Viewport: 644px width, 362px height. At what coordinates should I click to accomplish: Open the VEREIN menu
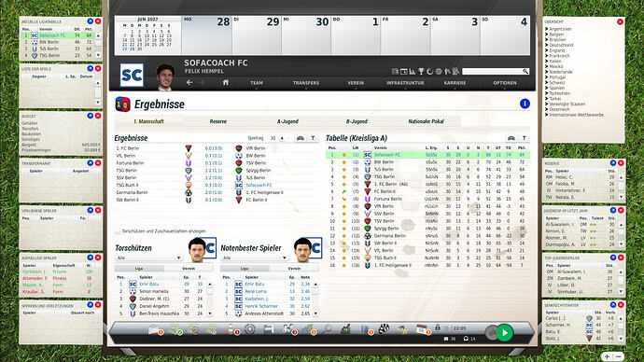pyautogui.click(x=356, y=83)
